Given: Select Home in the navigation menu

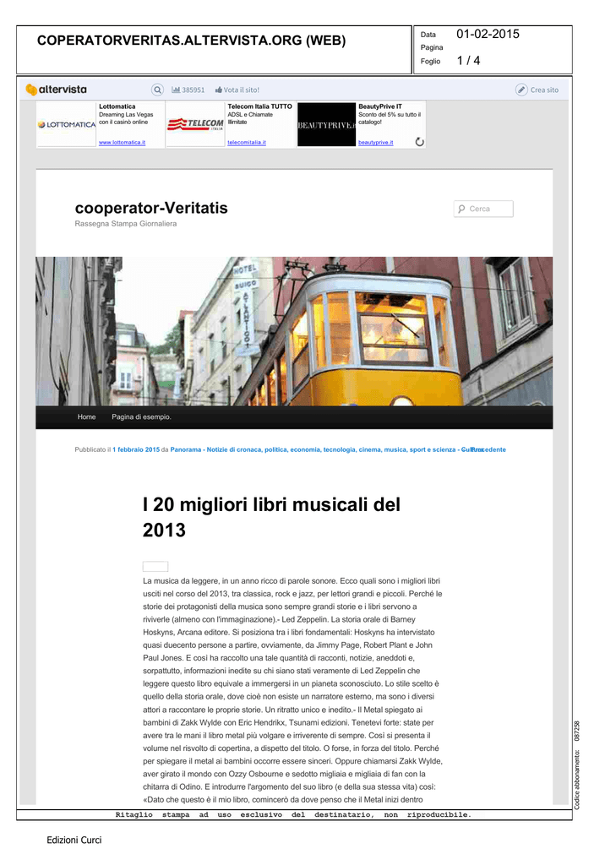Looking at the screenshot, I should click(86, 417).
